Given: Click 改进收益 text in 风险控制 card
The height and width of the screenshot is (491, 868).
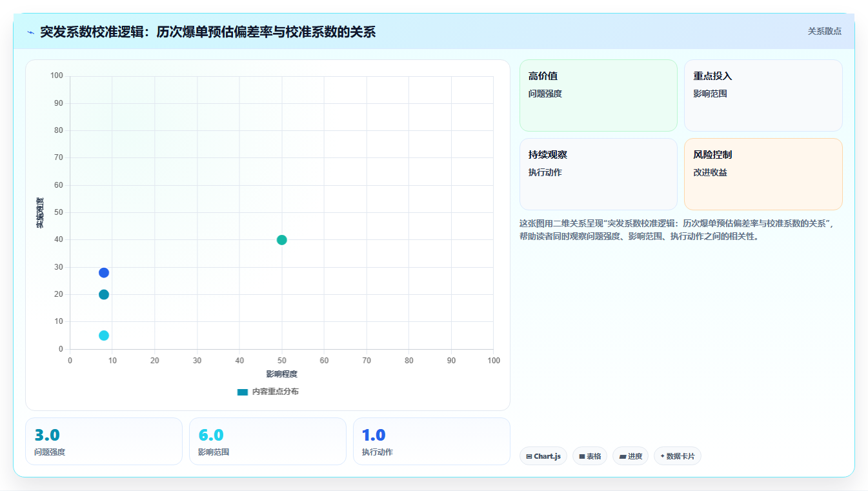Looking at the screenshot, I should pyautogui.click(x=711, y=172).
